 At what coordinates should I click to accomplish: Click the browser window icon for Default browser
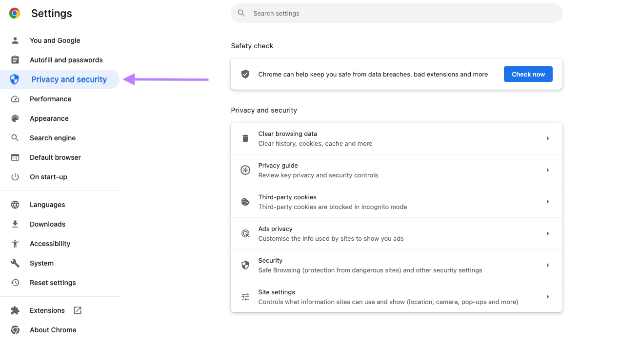[15, 157]
